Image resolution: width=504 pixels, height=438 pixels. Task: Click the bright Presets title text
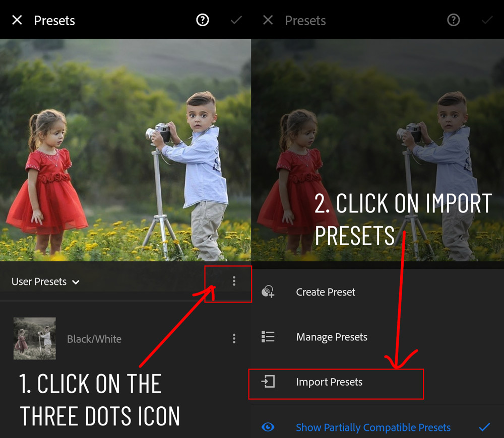click(x=54, y=21)
